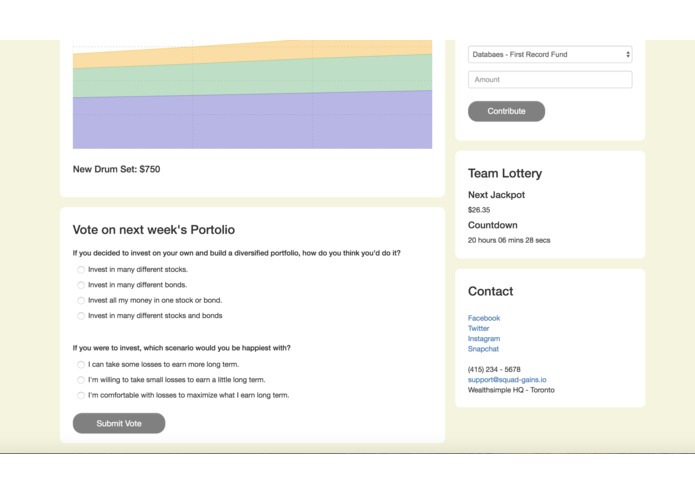The height and width of the screenshot is (494, 695).
Task: Email support@squad-gains.io
Action: point(507,380)
